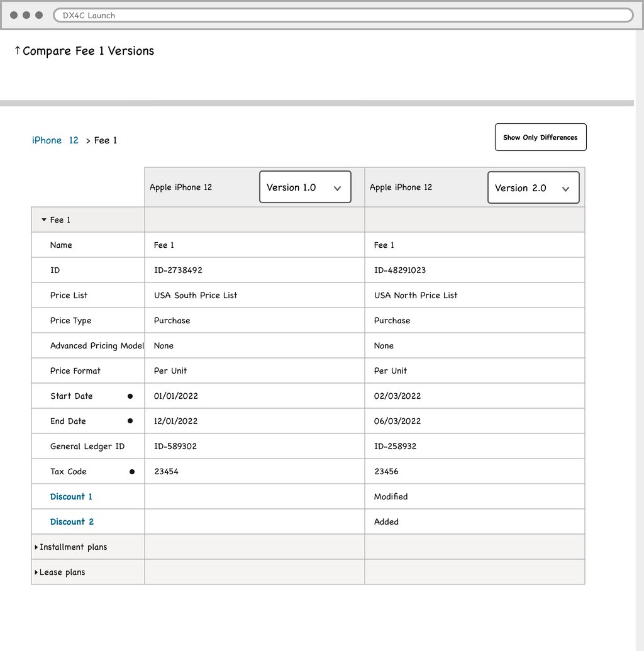
Task: Select the Fee 1 breadcrumb item
Action: 106,140
